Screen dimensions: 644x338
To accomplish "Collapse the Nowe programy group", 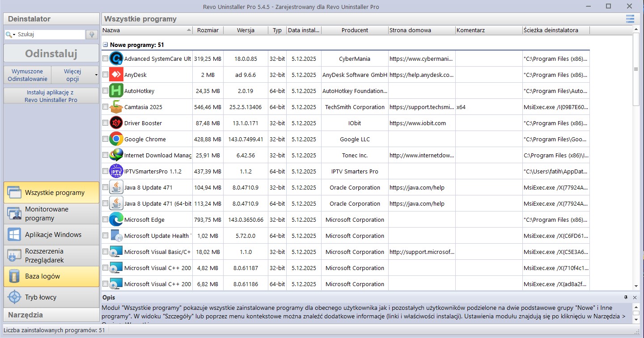I will (106, 45).
